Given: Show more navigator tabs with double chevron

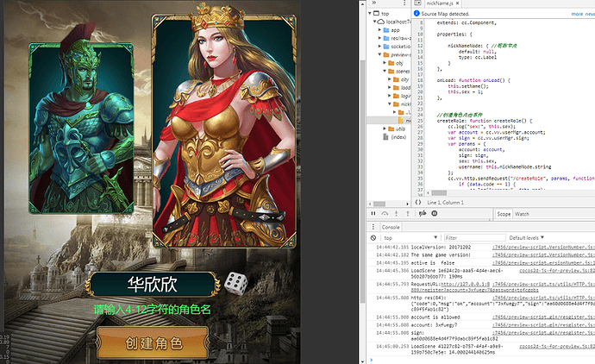Looking at the screenshot, I should point(373,3).
